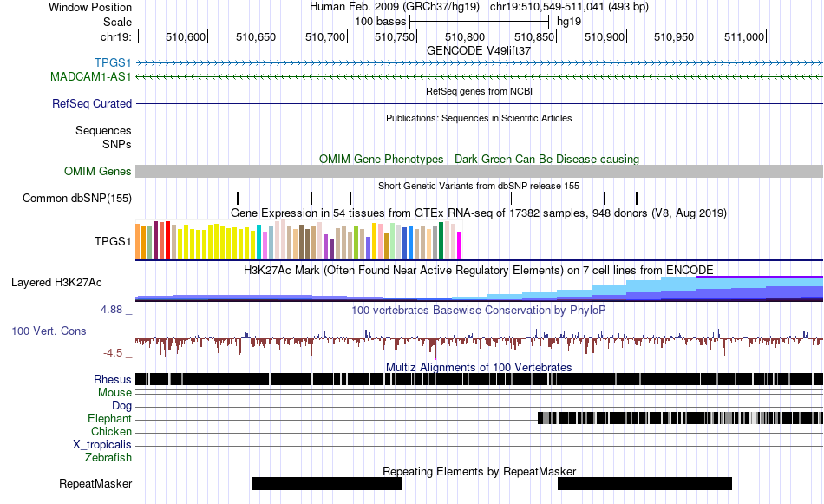The height and width of the screenshot is (504, 824).
Task: Click Multiz Alignments of 100 Vertebrates title
Action: click(479, 367)
